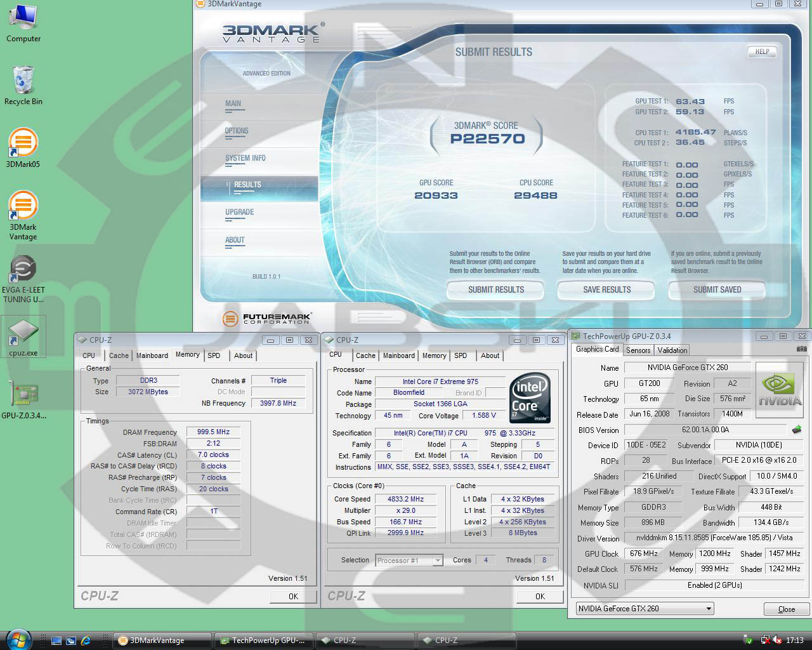Click Show Desktop quick launch icon
This screenshot has height=650, width=812.
56,640
